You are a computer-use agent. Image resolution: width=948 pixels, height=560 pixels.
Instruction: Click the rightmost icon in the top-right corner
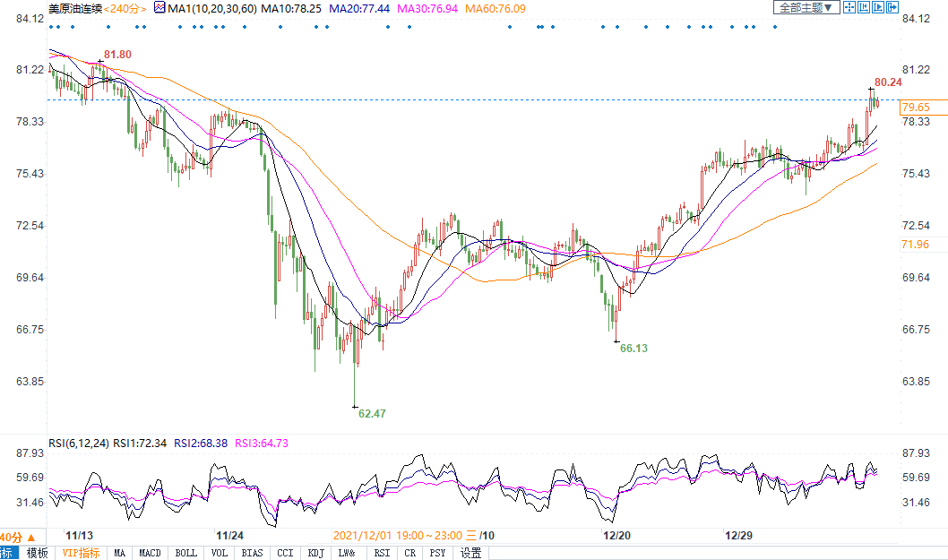click(892, 7)
